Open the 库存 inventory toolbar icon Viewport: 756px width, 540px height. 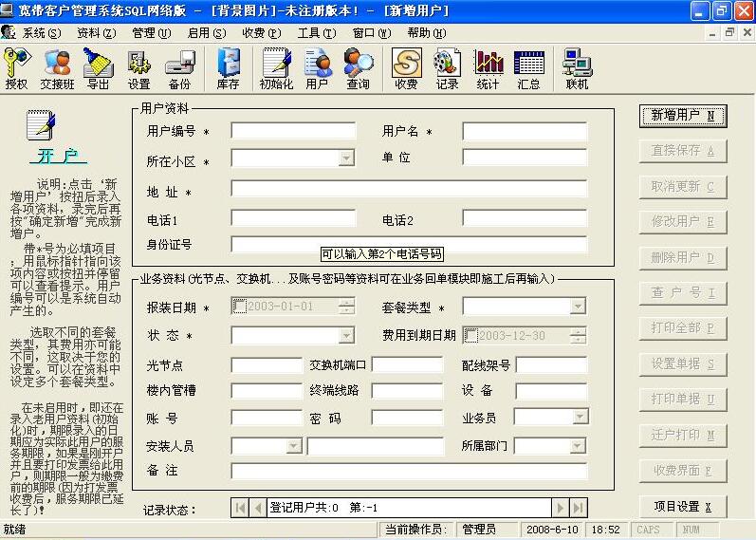click(228, 68)
